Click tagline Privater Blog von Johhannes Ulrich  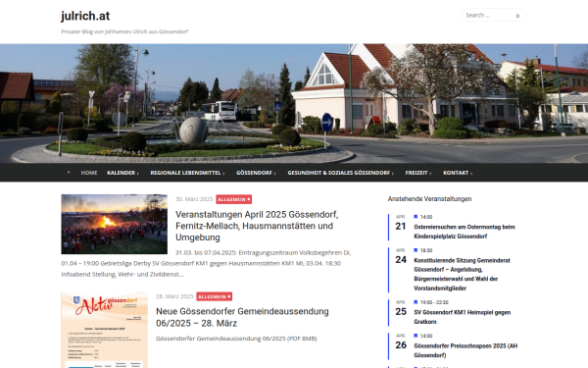(124, 31)
